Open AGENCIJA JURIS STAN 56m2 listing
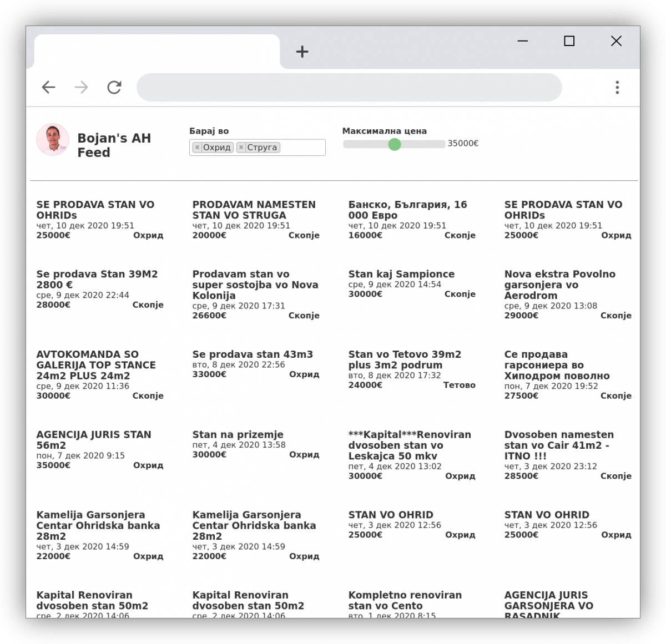The width and height of the screenshot is (666, 644). (x=93, y=440)
